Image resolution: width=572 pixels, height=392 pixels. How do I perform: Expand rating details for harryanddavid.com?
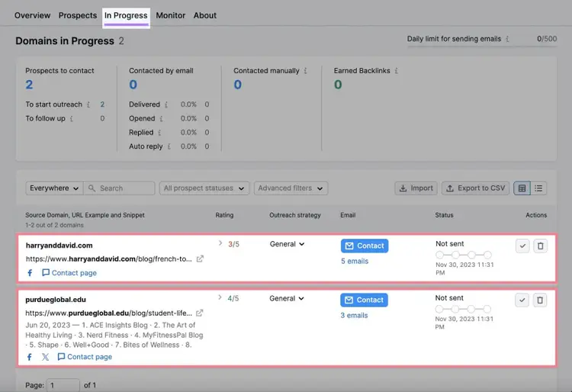[x=220, y=243]
